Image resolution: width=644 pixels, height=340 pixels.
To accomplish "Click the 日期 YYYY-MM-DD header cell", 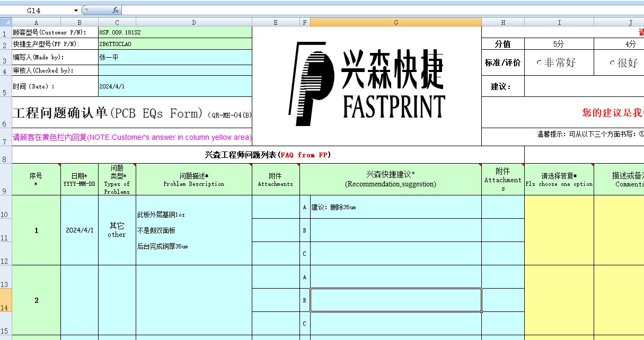I will coord(80,180).
